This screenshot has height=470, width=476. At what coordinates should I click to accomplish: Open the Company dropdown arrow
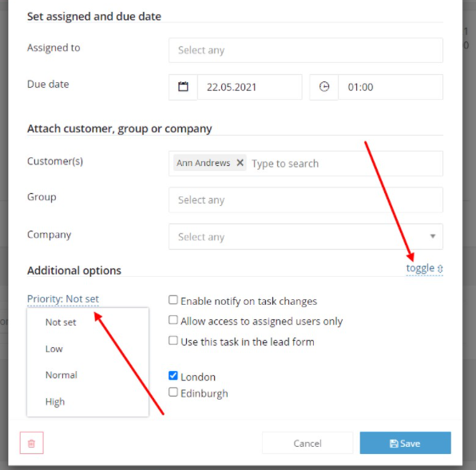pyautogui.click(x=433, y=236)
